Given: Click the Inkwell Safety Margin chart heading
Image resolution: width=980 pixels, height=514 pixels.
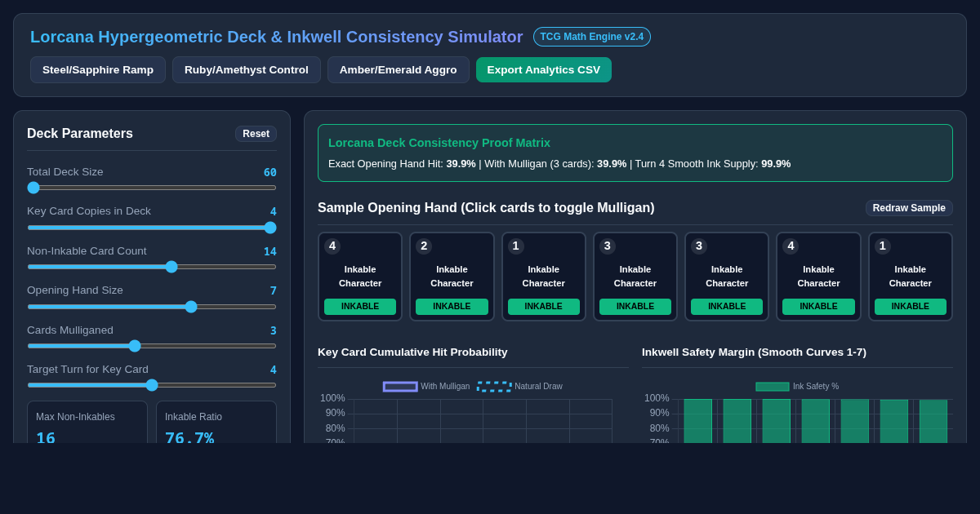Looking at the screenshot, I should click(754, 352).
